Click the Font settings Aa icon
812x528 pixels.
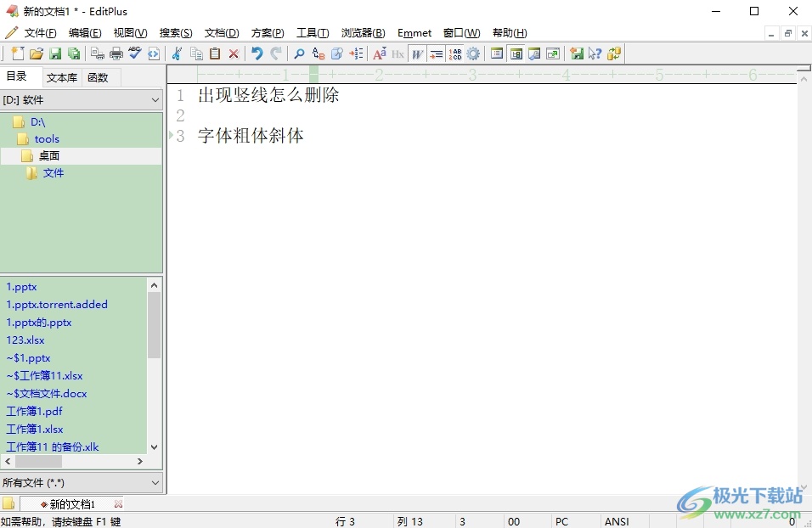click(379, 53)
